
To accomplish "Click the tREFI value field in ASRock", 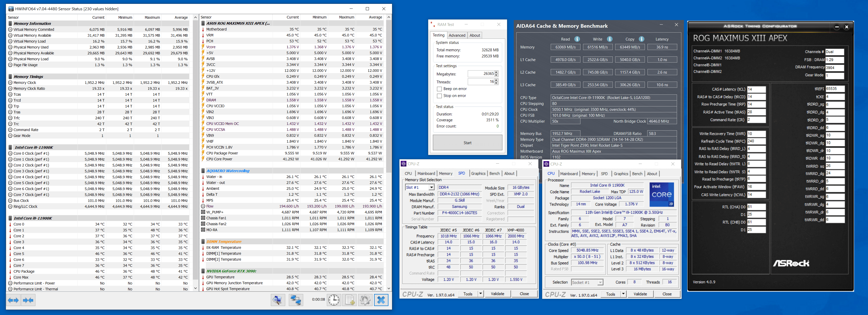I will pyautogui.click(x=835, y=89).
